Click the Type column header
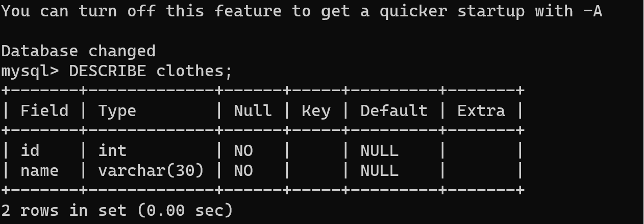 (x=117, y=111)
